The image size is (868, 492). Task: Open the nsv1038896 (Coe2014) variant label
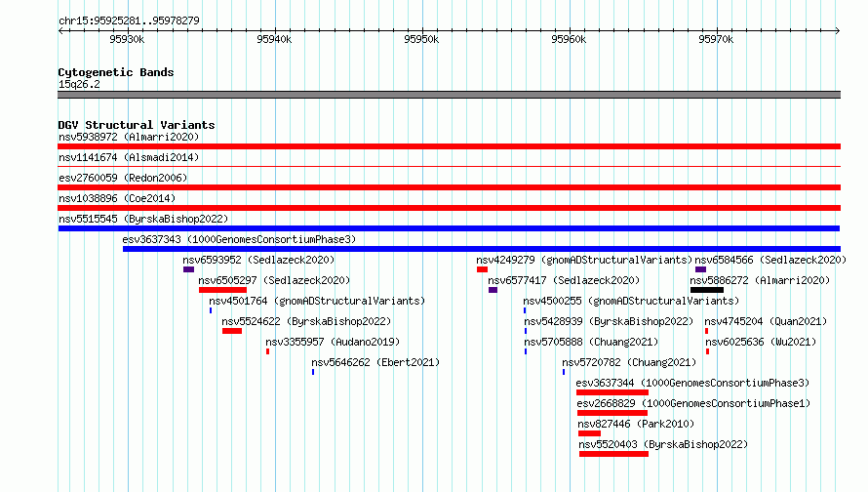click(117, 198)
